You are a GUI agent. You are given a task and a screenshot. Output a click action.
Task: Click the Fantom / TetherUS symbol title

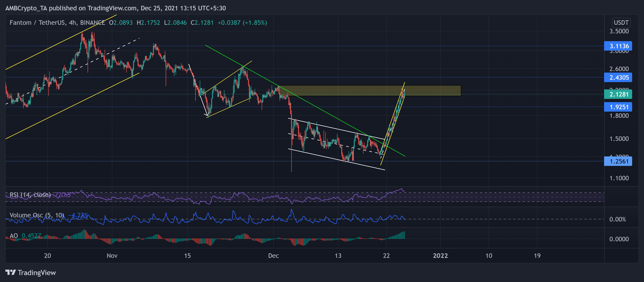37,23
